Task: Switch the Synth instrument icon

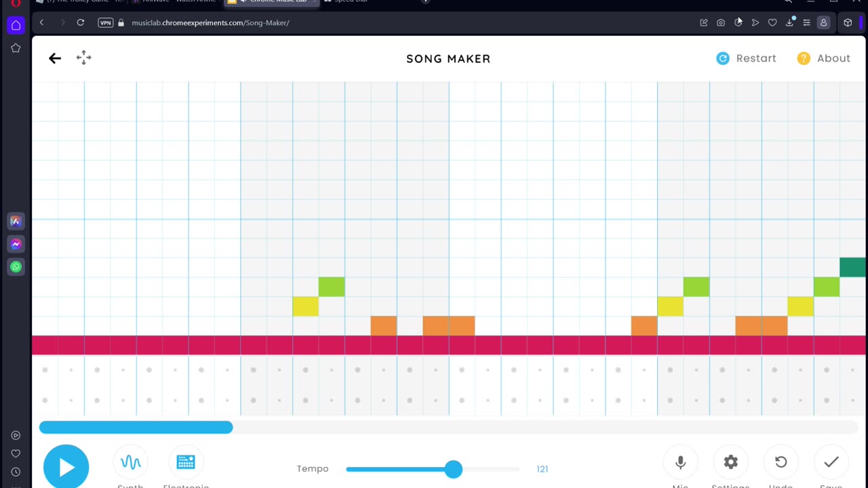Action: pyautogui.click(x=131, y=462)
